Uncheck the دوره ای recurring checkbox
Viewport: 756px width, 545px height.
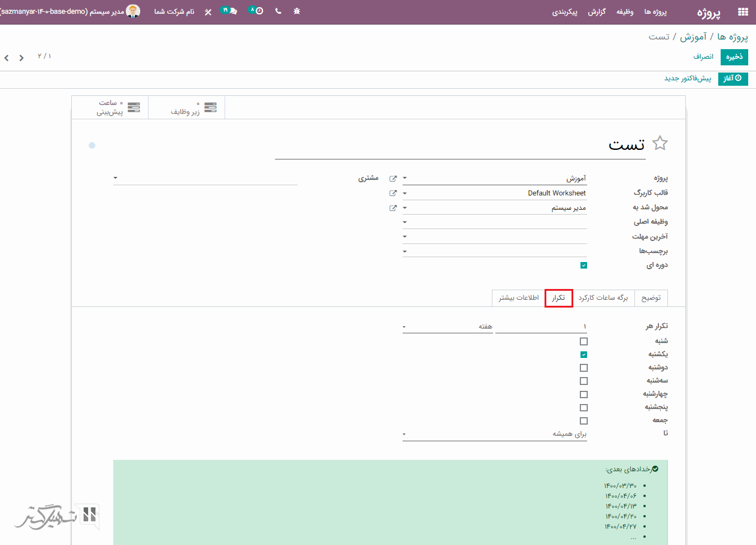[583, 266]
